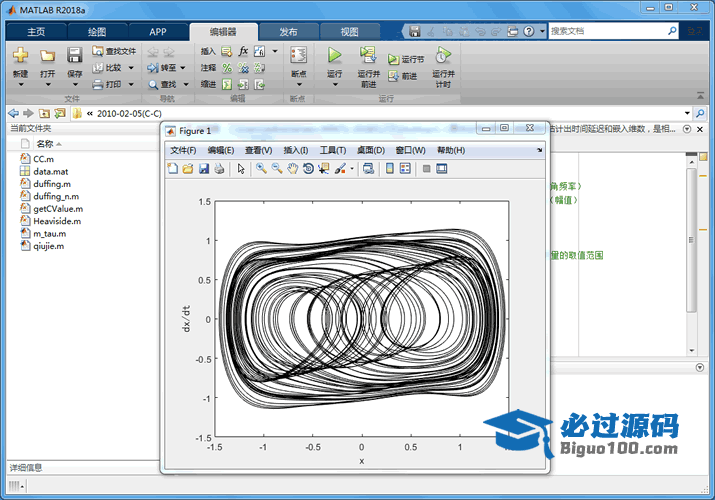Open Figure 1 Edit (编辑(E)) menu
The width and height of the screenshot is (715, 500).
click(221, 150)
